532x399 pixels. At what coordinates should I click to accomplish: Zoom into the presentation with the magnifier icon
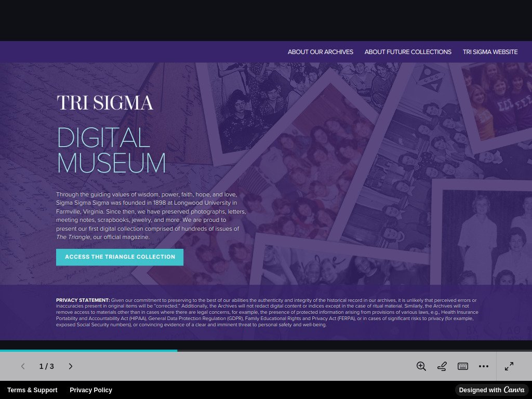421,366
